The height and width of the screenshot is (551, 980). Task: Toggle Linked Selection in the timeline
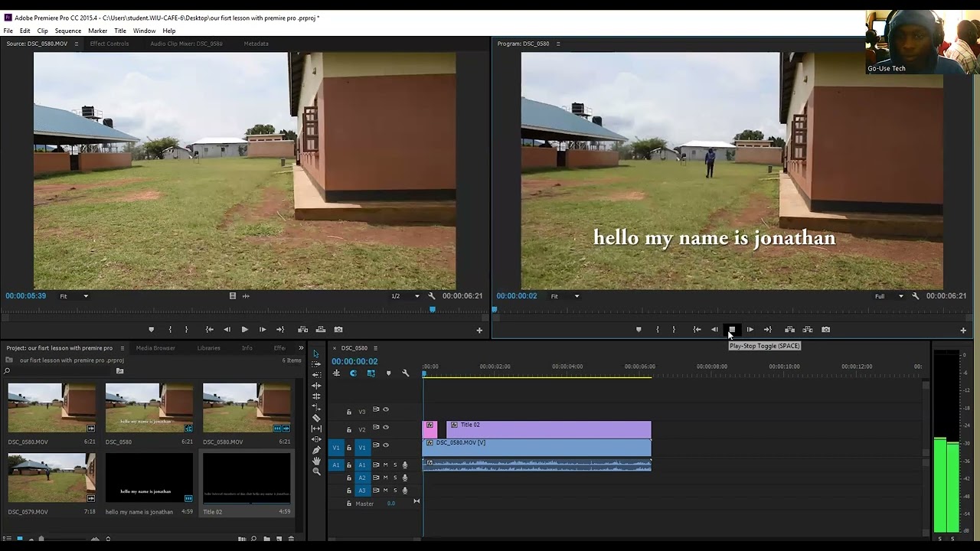pos(371,373)
